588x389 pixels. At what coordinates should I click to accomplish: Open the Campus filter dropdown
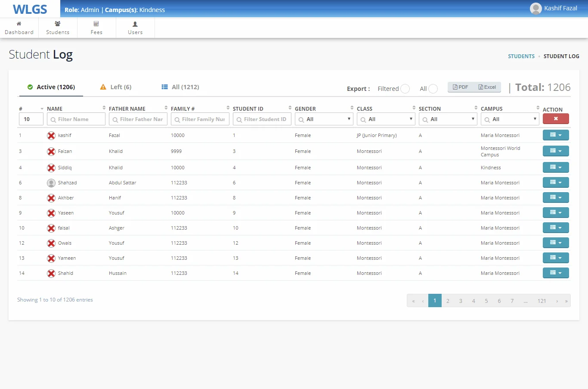[510, 119]
